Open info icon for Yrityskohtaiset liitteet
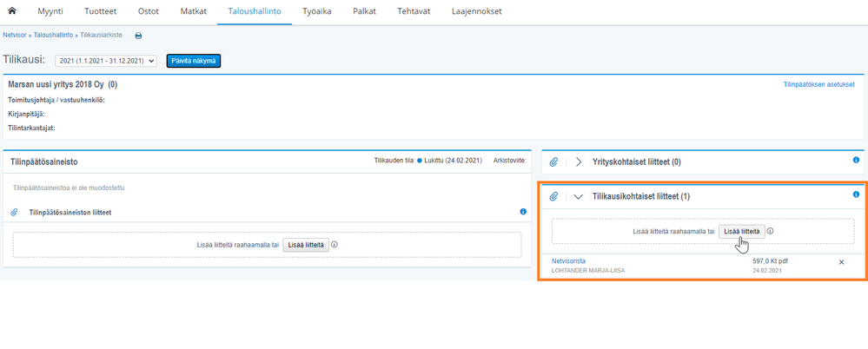The image size is (868, 349). [856, 160]
